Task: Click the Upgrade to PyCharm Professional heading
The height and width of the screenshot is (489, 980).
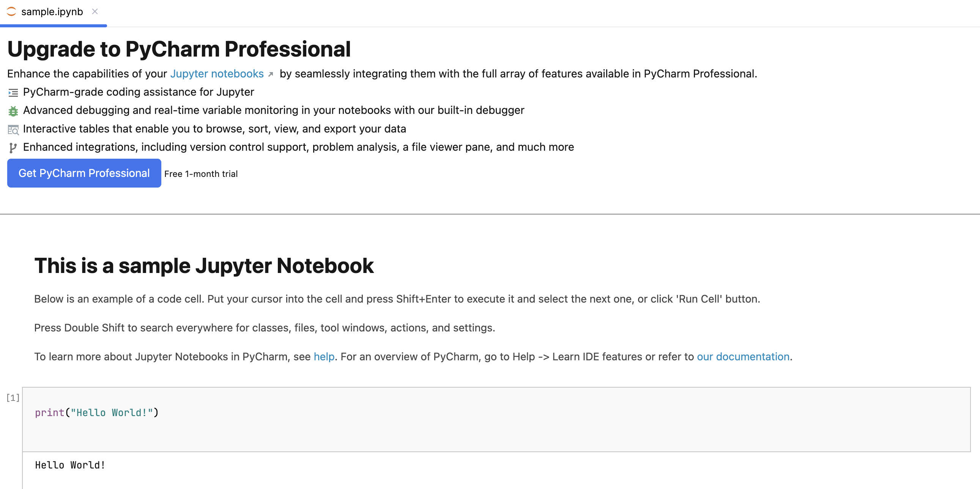Action: click(x=179, y=48)
